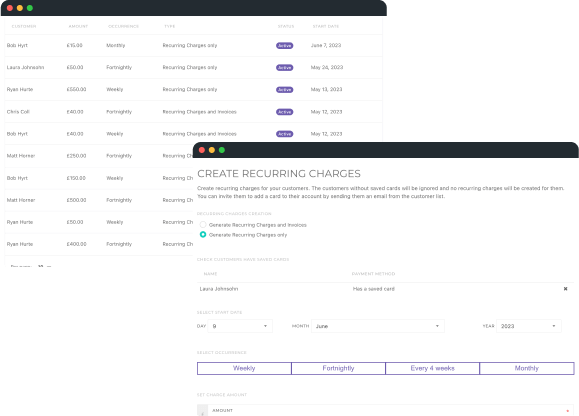Screen dimensions: 579x416
Task: Click yellow minimize button of list window
Action: 20,8
